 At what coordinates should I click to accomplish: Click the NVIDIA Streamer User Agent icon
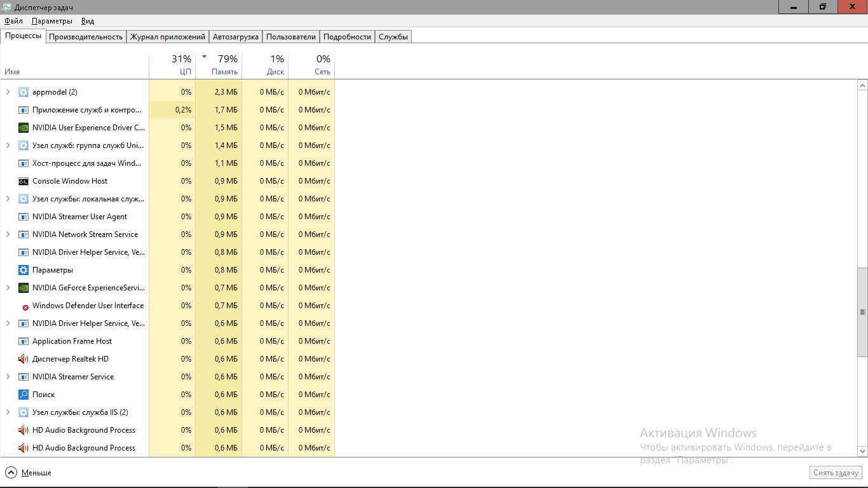click(x=24, y=217)
